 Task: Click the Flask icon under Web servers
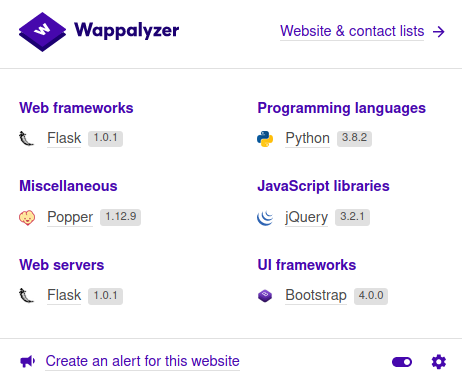(x=27, y=296)
